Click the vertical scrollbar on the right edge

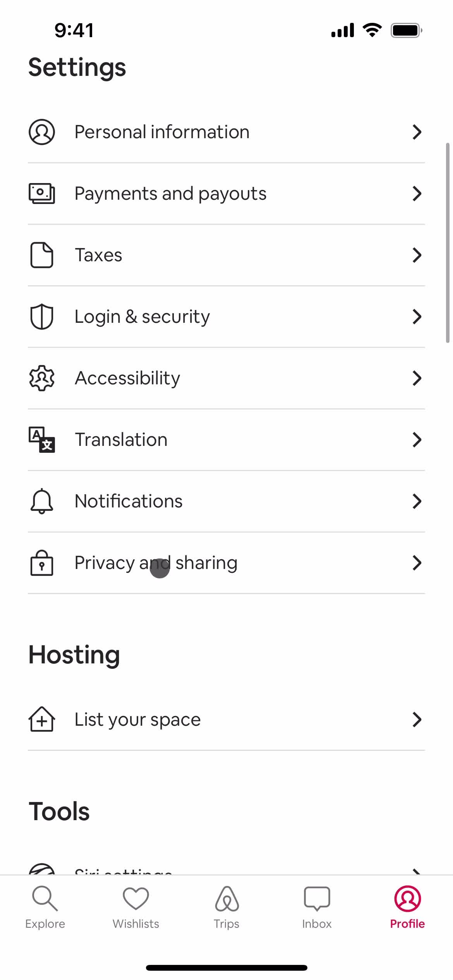tap(448, 243)
